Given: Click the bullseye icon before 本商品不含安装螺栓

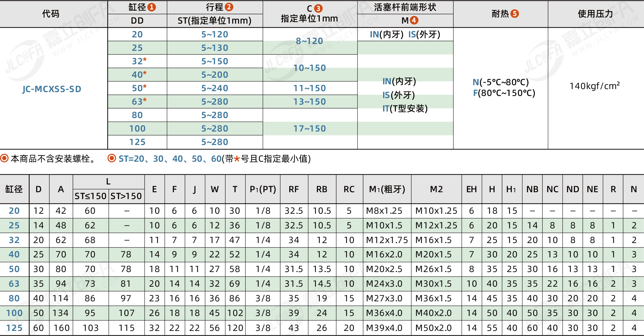Looking at the screenshot, I should [x=4, y=158].
